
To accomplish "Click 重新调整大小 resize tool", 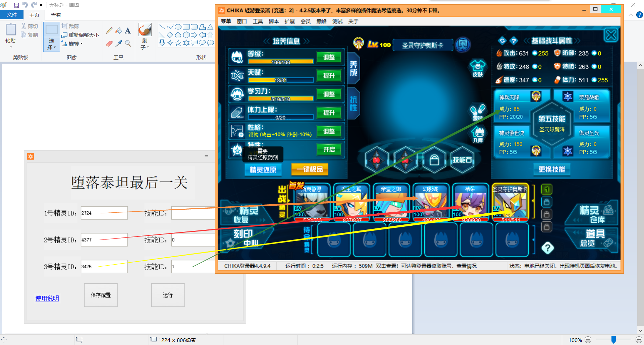I will coord(80,35).
